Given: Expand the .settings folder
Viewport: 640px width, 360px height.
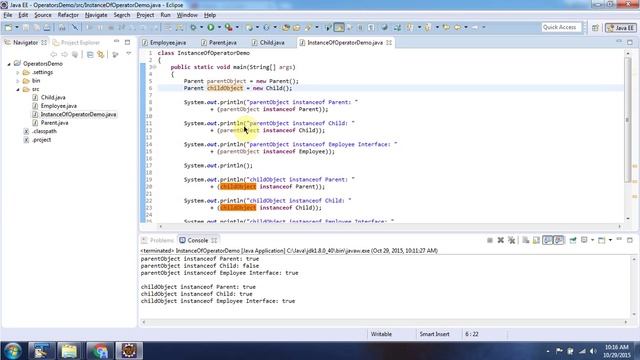Looking at the screenshot, I should tap(18, 73).
